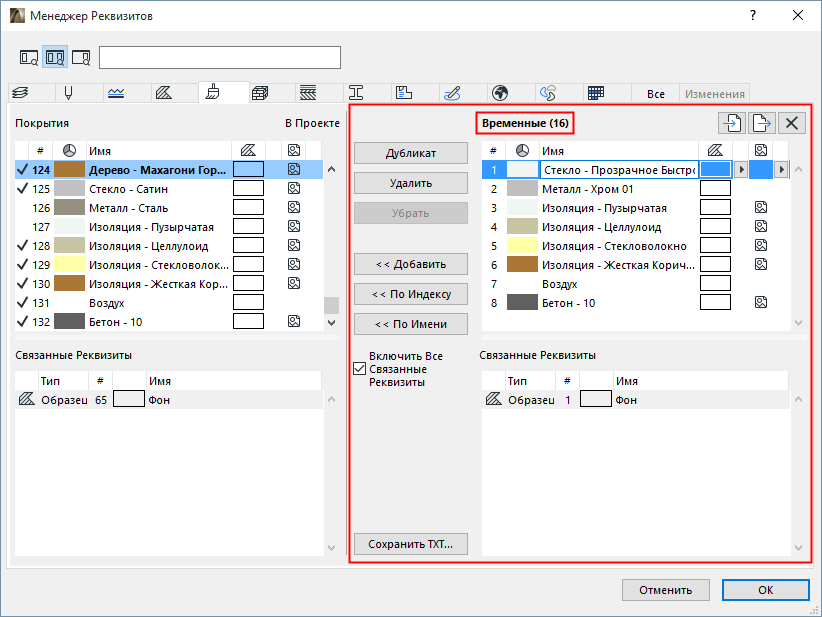Open the Building Materials tab

[x=259, y=93]
